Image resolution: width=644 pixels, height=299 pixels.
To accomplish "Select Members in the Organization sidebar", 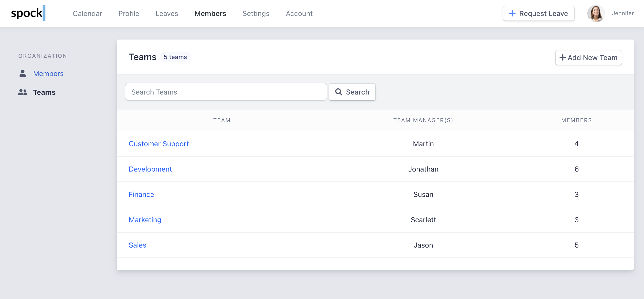I will pyautogui.click(x=48, y=73).
